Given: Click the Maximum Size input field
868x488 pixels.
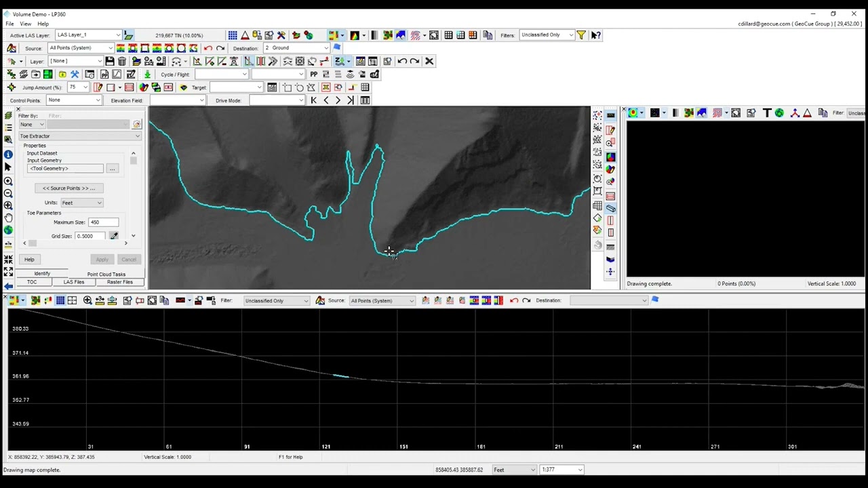Looking at the screenshot, I should point(103,222).
